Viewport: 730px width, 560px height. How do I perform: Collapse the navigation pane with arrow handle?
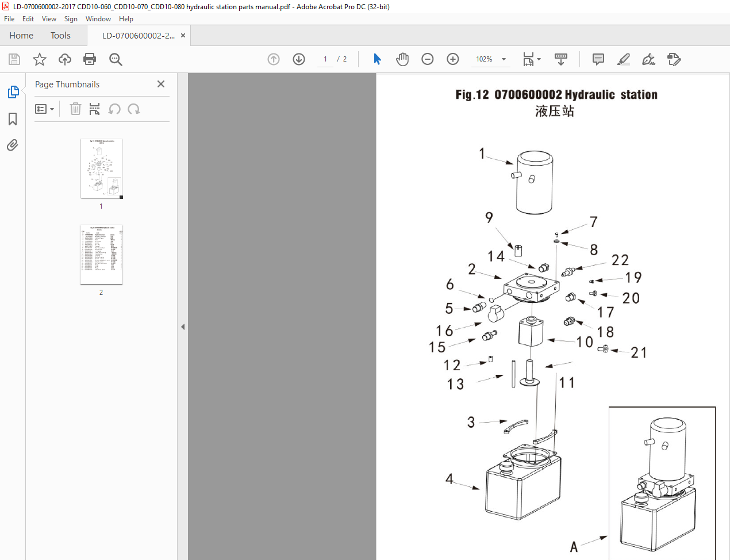pyautogui.click(x=183, y=327)
